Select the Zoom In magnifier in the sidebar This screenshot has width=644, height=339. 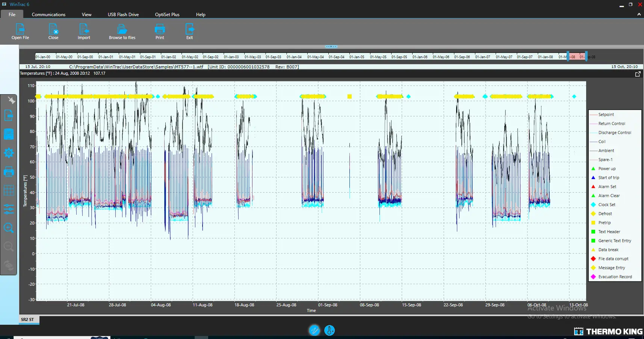[x=9, y=228]
